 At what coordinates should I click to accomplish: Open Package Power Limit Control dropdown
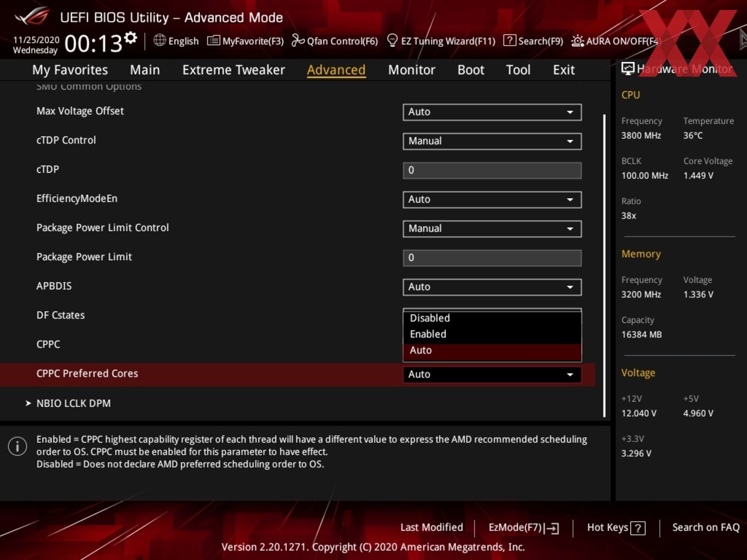(492, 228)
